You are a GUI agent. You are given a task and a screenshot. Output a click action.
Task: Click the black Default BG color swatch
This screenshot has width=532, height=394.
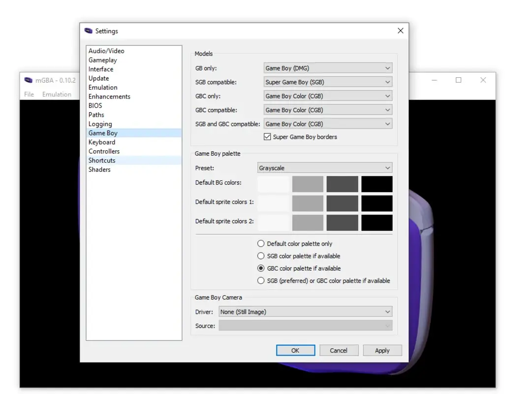pyautogui.click(x=377, y=183)
